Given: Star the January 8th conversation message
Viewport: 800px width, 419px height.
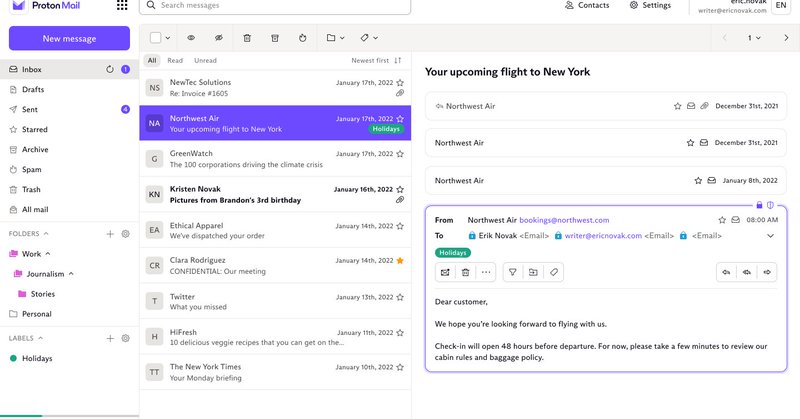Looking at the screenshot, I should pos(698,180).
